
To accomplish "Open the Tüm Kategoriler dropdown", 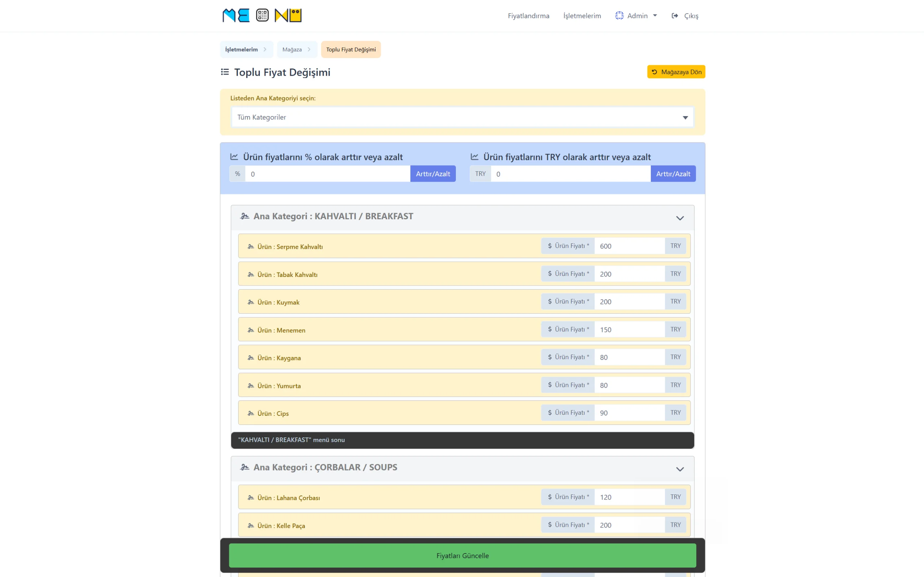I will (x=462, y=117).
